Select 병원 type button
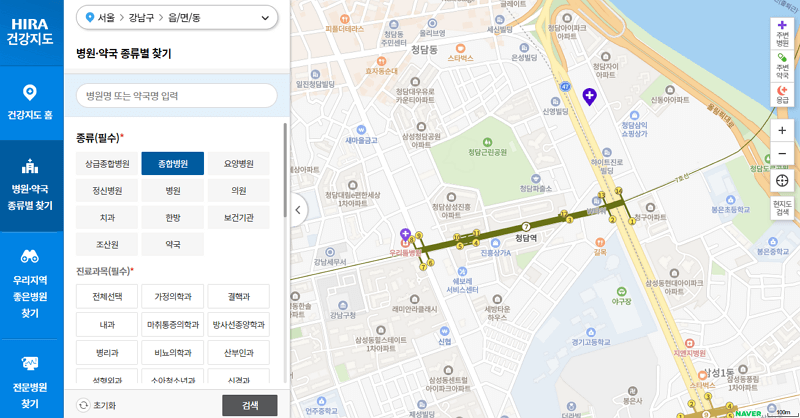 tap(172, 190)
